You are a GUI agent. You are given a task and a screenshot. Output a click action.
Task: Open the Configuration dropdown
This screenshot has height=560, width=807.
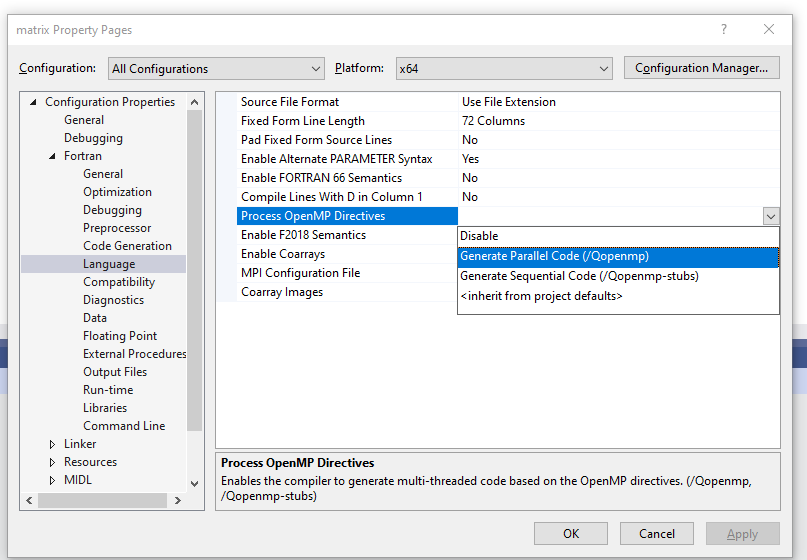click(x=214, y=68)
